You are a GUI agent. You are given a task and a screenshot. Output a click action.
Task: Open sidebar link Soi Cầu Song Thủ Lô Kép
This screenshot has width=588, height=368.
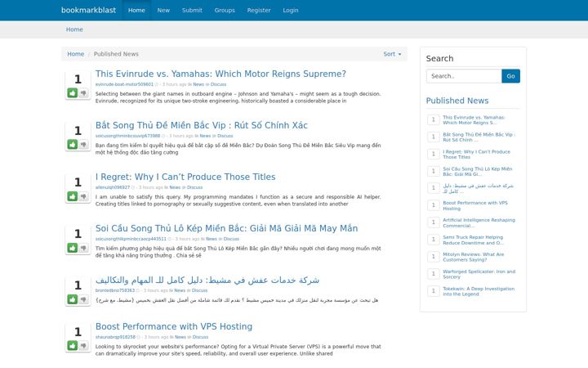(x=478, y=172)
